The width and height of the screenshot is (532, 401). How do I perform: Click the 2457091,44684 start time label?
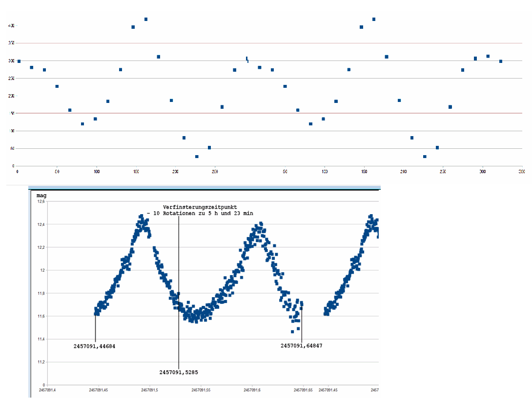point(94,346)
